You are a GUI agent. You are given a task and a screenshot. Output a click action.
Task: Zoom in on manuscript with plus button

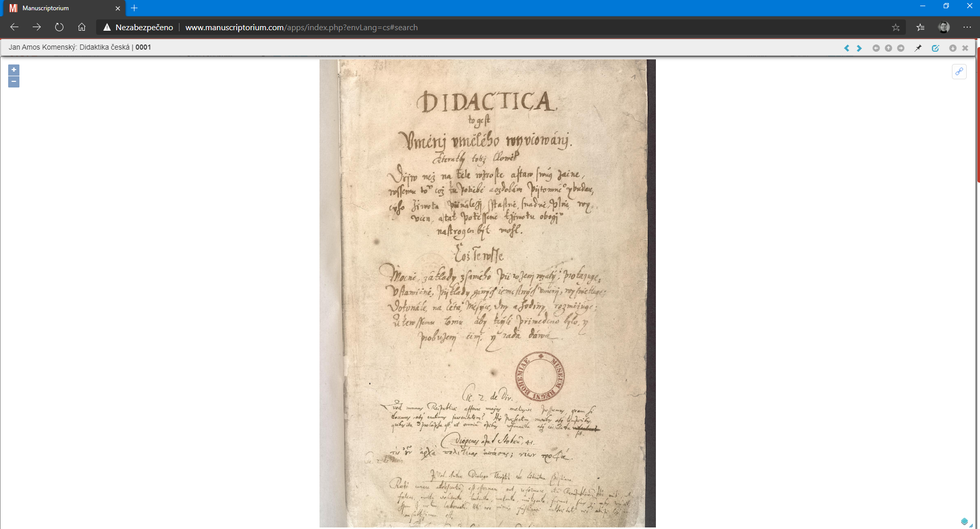pos(14,70)
